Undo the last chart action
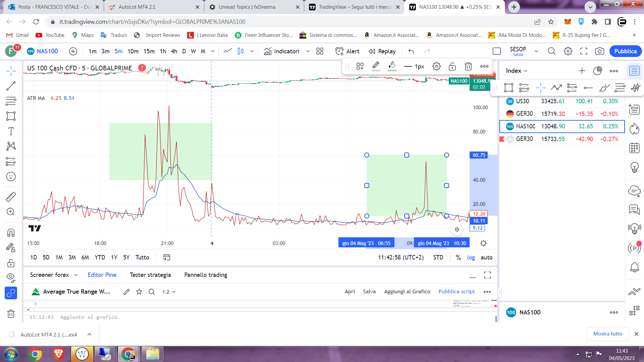The width and height of the screenshot is (644, 362). 411,51
